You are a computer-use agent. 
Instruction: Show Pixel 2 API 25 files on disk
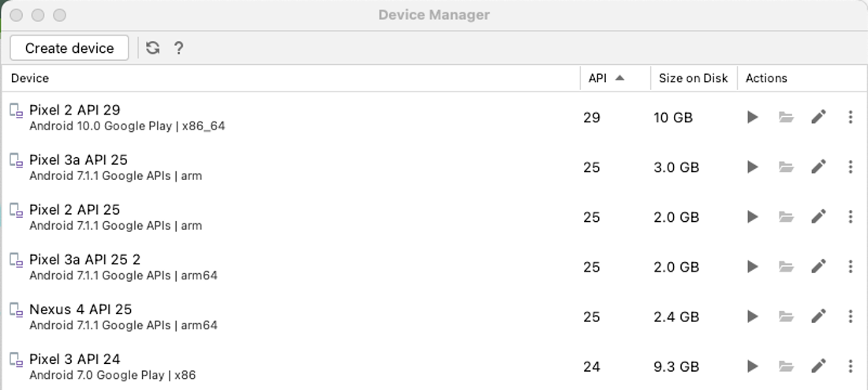pyautogui.click(x=786, y=216)
